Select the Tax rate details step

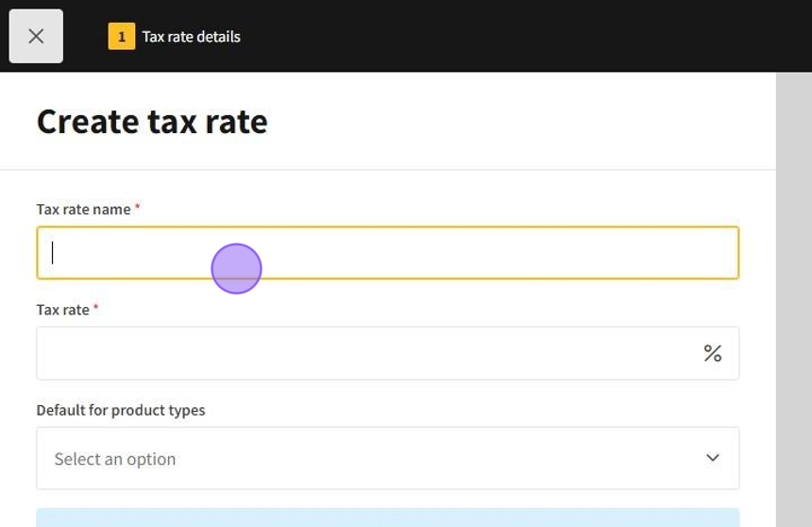(x=191, y=37)
